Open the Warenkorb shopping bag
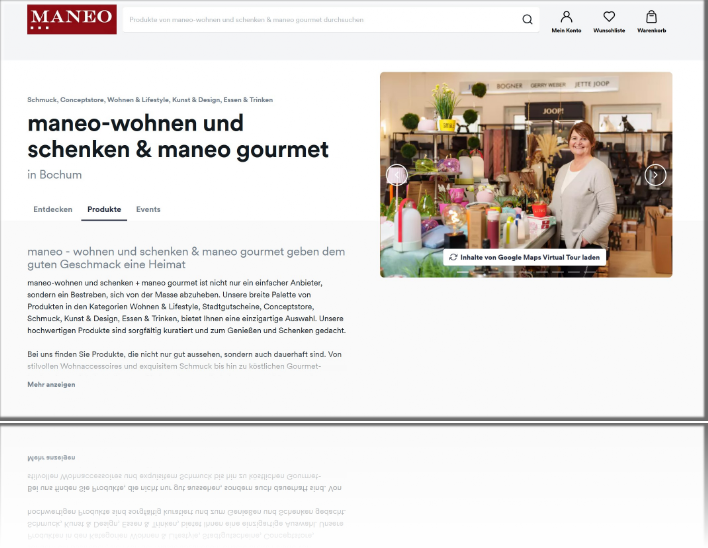708x548 pixels. point(651,20)
